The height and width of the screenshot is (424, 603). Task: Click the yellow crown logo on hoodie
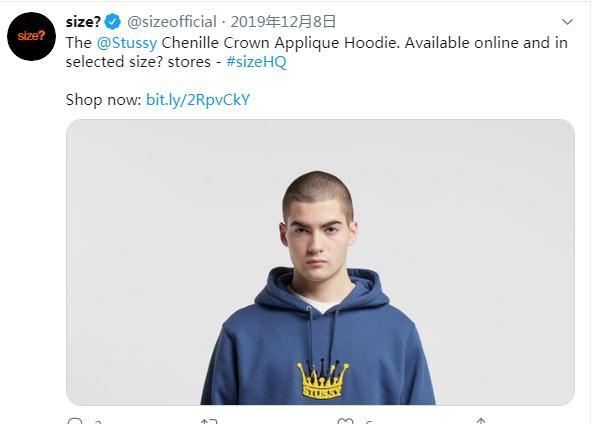tap(322, 380)
